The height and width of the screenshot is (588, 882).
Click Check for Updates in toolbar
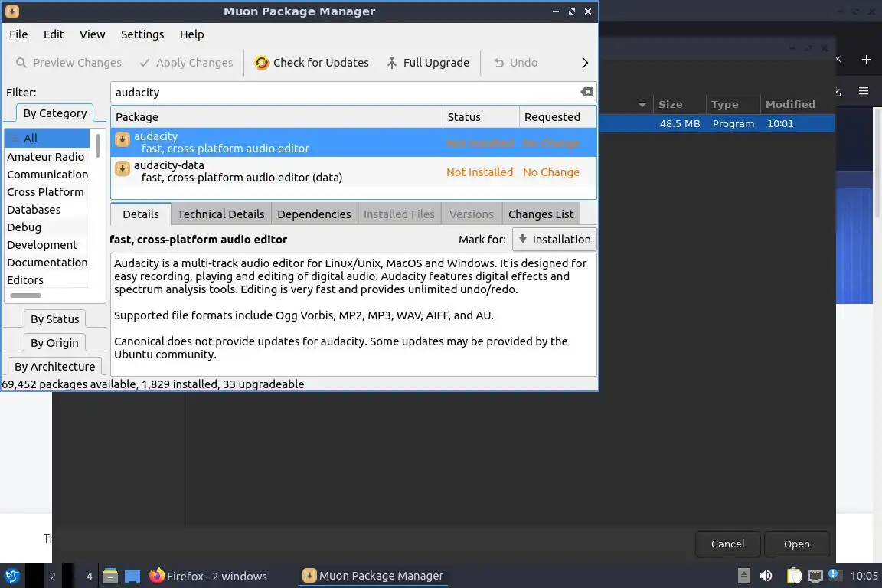click(312, 63)
